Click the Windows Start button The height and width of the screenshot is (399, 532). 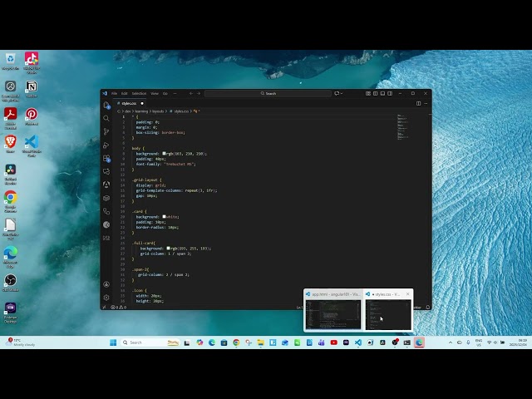(113, 342)
